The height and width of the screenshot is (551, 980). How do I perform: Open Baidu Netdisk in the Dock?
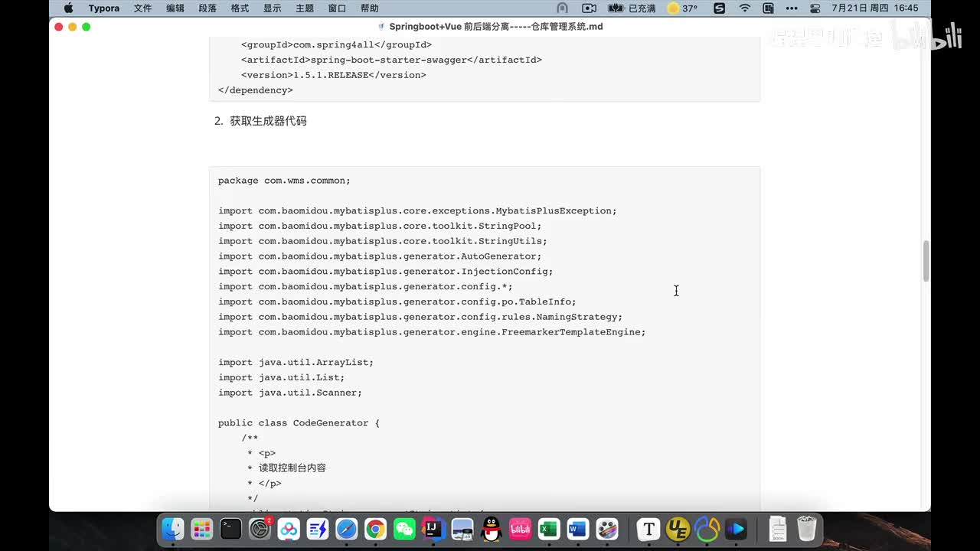tap(289, 529)
